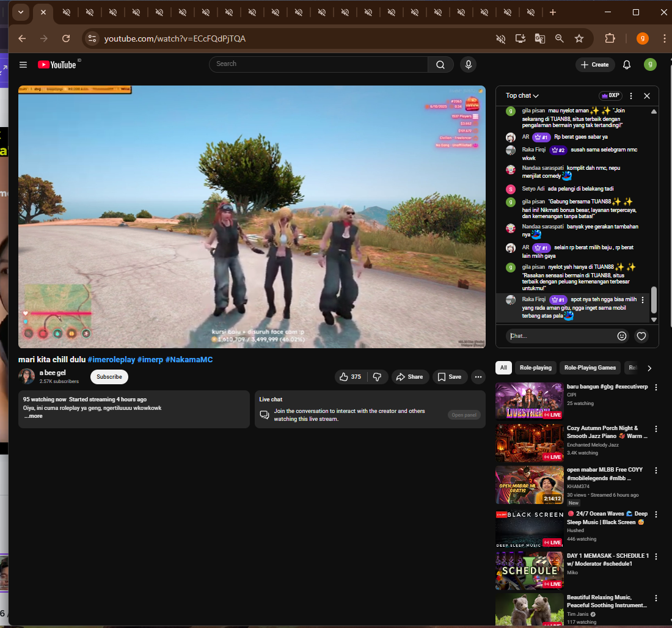The image size is (672, 628).
Task: Open the YouTube hamburger guide menu
Action: [23, 65]
